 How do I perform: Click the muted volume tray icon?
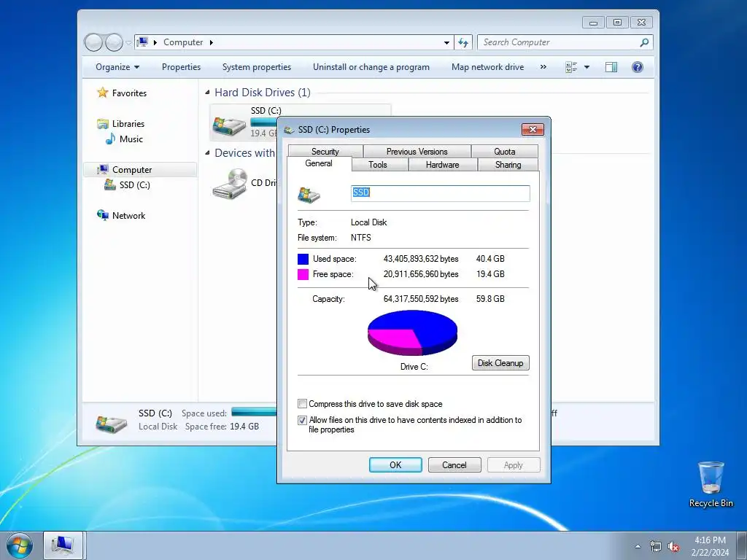pyautogui.click(x=673, y=546)
